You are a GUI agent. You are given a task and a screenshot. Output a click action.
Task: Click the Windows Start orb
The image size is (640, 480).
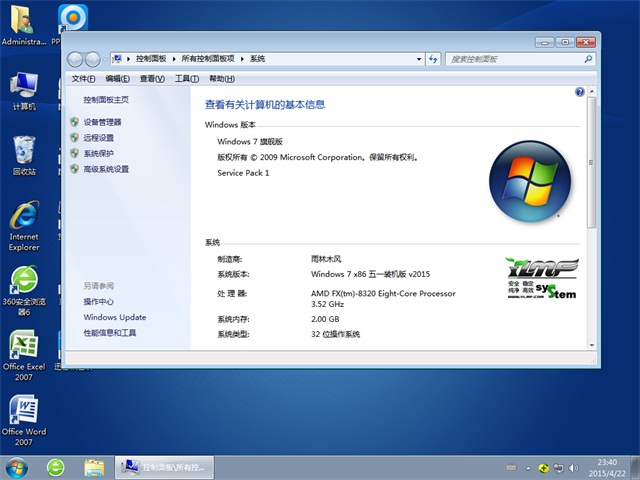point(17,466)
